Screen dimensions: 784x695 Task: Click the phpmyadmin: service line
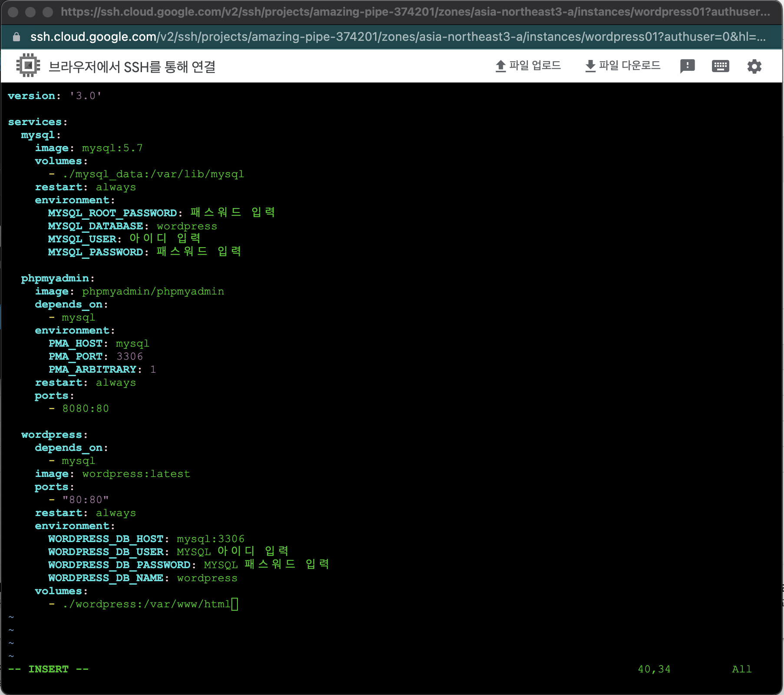pyautogui.click(x=58, y=278)
